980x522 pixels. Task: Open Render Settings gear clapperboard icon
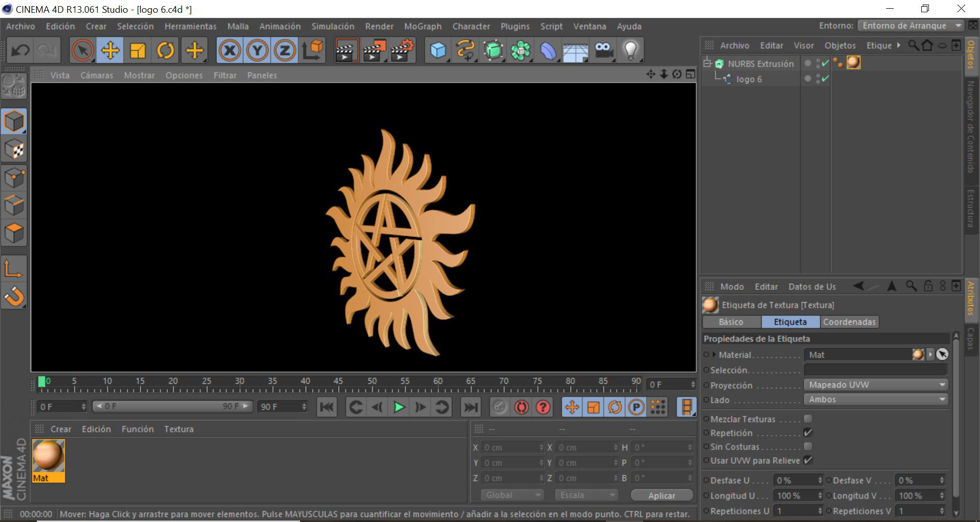click(x=402, y=50)
